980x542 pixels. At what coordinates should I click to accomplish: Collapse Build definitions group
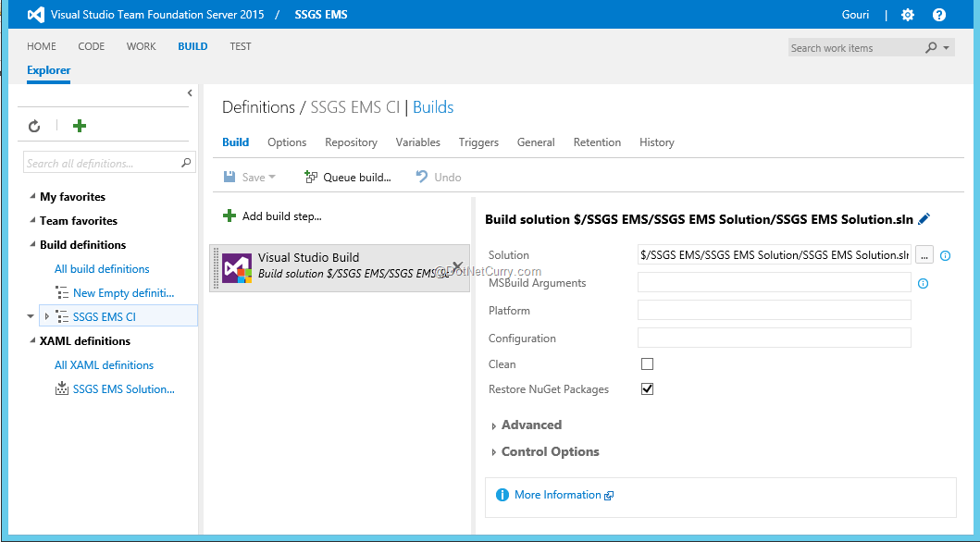tap(32, 244)
